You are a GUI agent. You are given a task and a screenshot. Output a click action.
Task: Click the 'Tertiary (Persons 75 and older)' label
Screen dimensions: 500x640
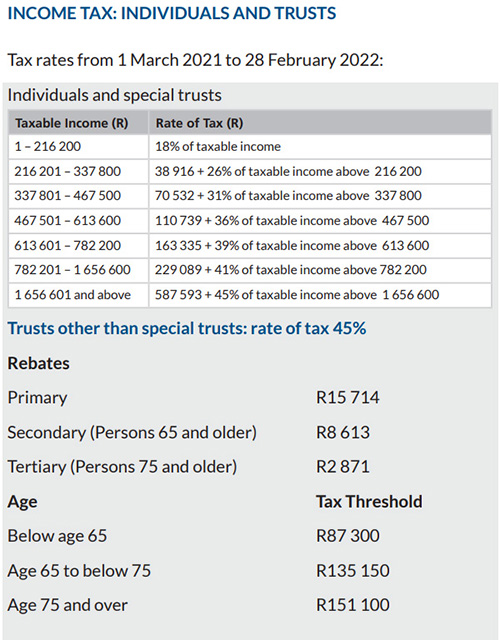click(122, 467)
